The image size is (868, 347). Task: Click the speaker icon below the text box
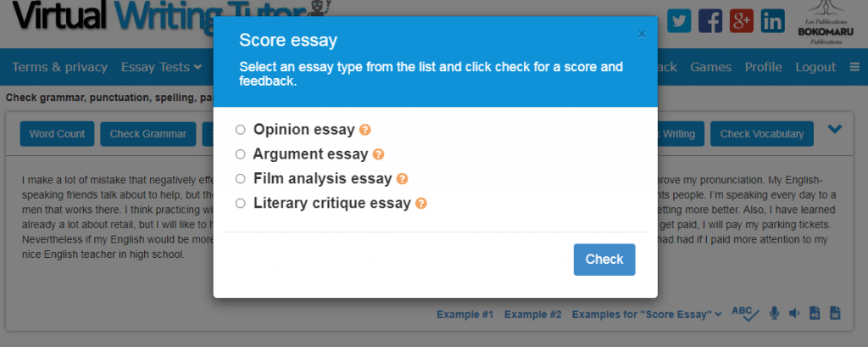[794, 313]
